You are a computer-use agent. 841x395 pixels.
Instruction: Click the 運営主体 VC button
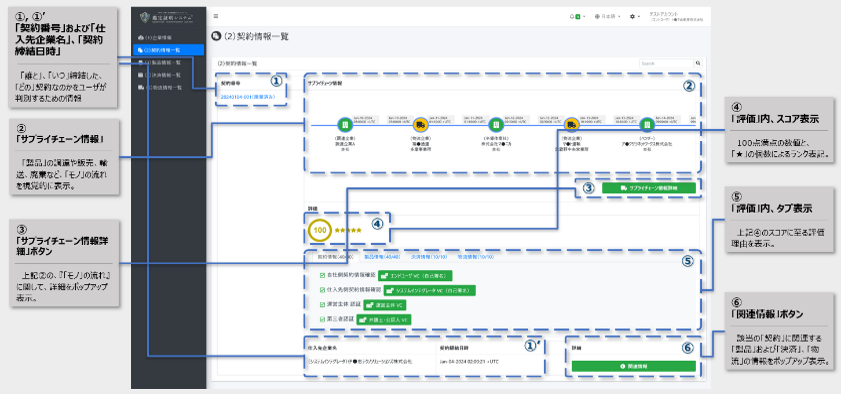385,304
